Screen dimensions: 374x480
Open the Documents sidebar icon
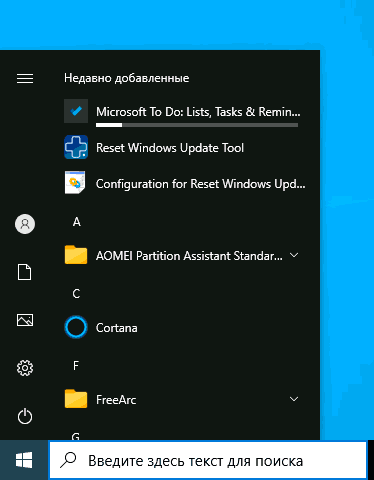click(25, 272)
